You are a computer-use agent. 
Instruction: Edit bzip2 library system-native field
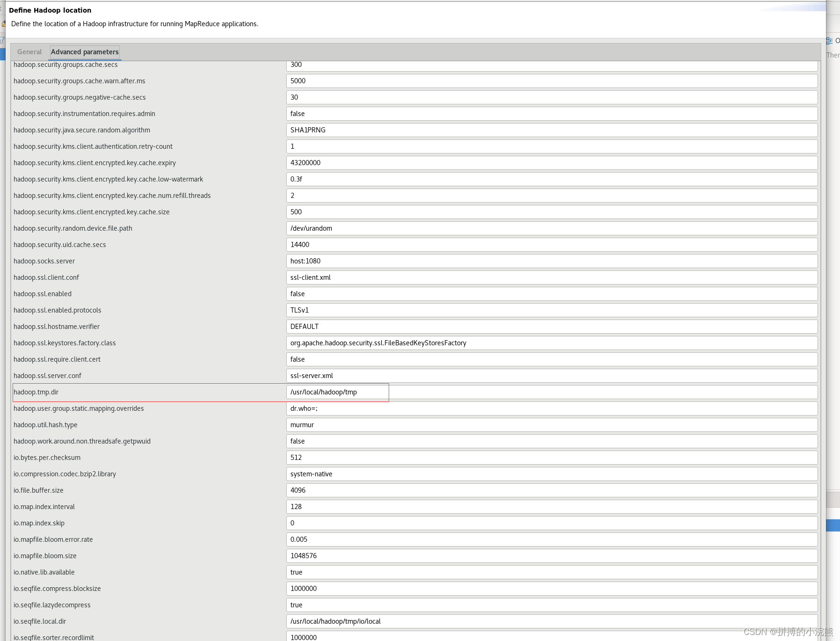(x=552, y=474)
